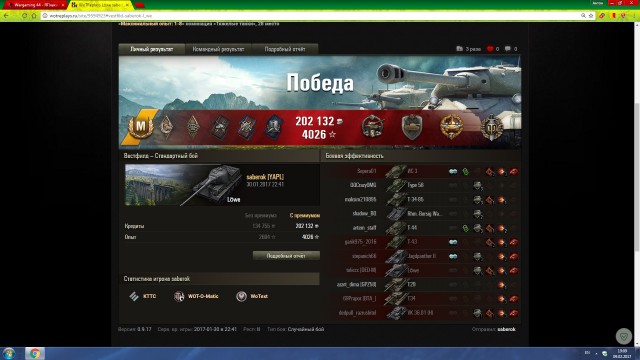
Task: Click the cross-shaped medal at banner end
Action: (491, 127)
